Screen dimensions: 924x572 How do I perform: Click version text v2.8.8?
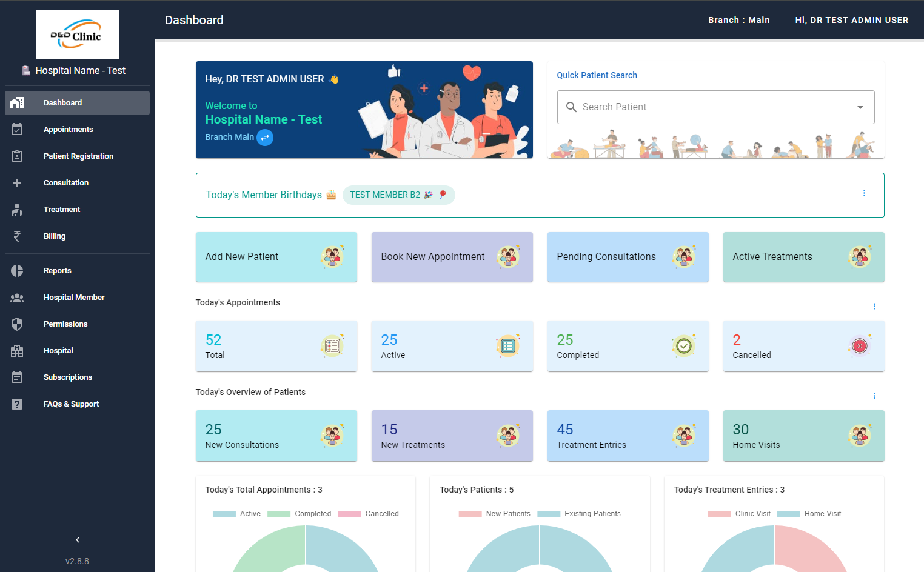coord(77,562)
